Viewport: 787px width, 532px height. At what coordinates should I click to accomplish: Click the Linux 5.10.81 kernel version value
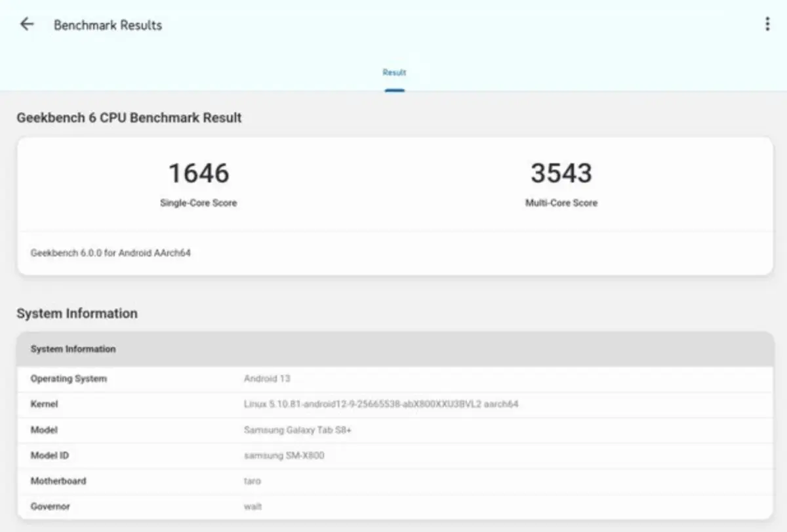[x=381, y=405]
